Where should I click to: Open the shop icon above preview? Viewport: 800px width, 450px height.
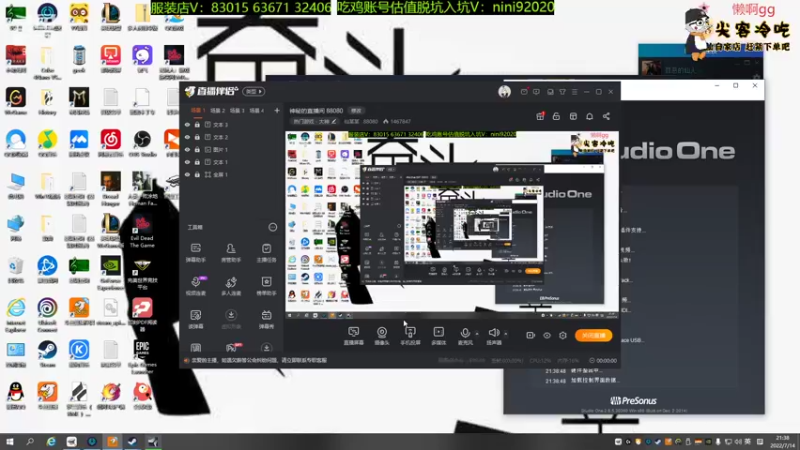[573, 116]
